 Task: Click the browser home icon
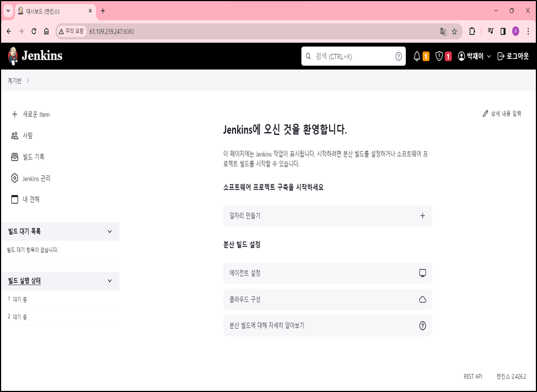click(46, 31)
